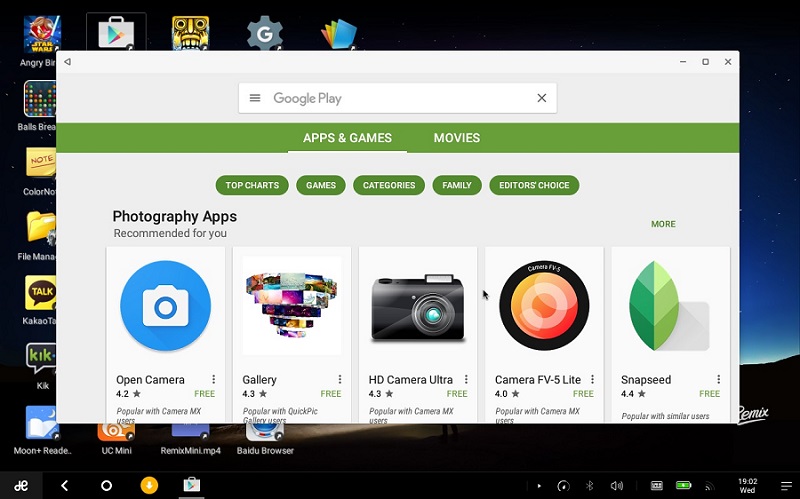
Task: Launch Balls Breaker desktop icon
Action: pyautogui.click(x=40, y=99)
